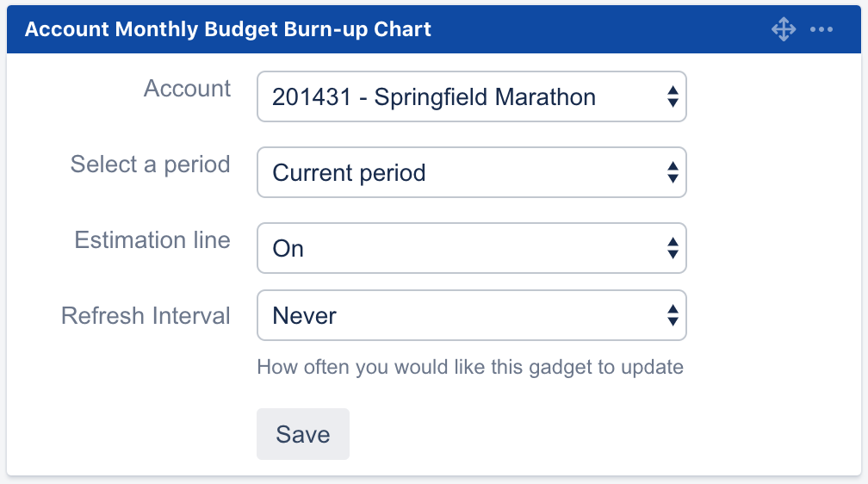868x484 pixels.
Task: Click the 'Account' field label
Action: [x=187, y=89]
